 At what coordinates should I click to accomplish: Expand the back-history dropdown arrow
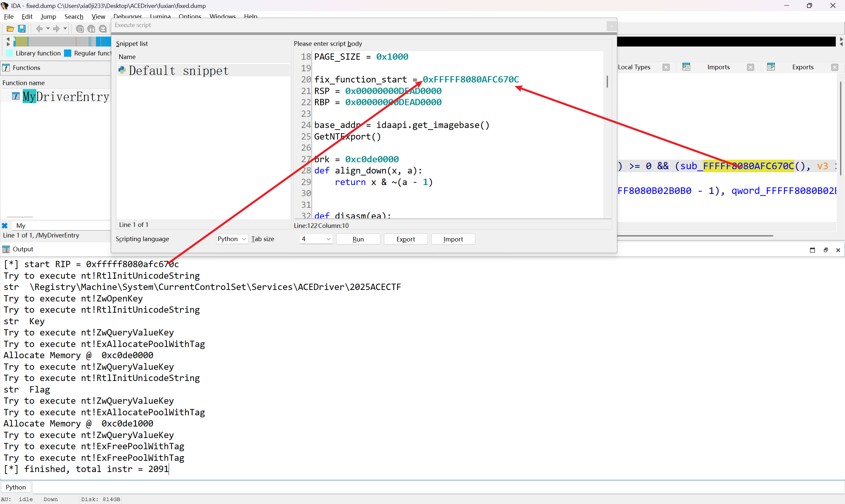click(x=48, y=29)
